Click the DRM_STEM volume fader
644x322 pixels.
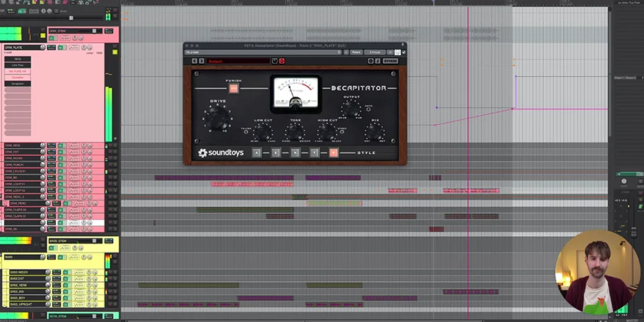pos(94,31)
